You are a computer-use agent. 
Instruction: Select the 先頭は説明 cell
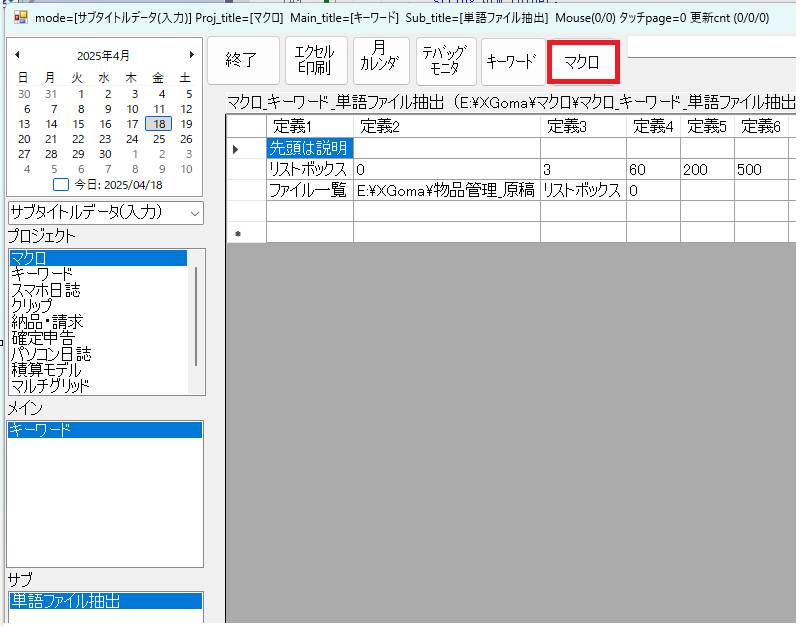tap(309, 148)
